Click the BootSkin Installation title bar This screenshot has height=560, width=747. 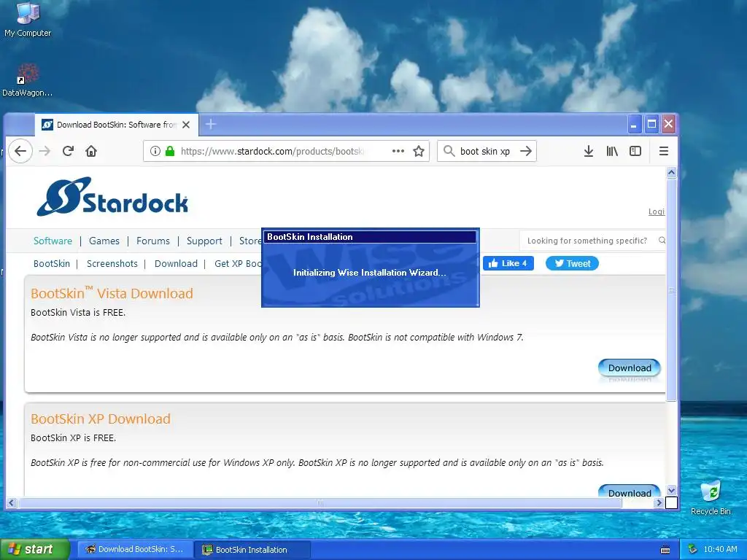370,237
